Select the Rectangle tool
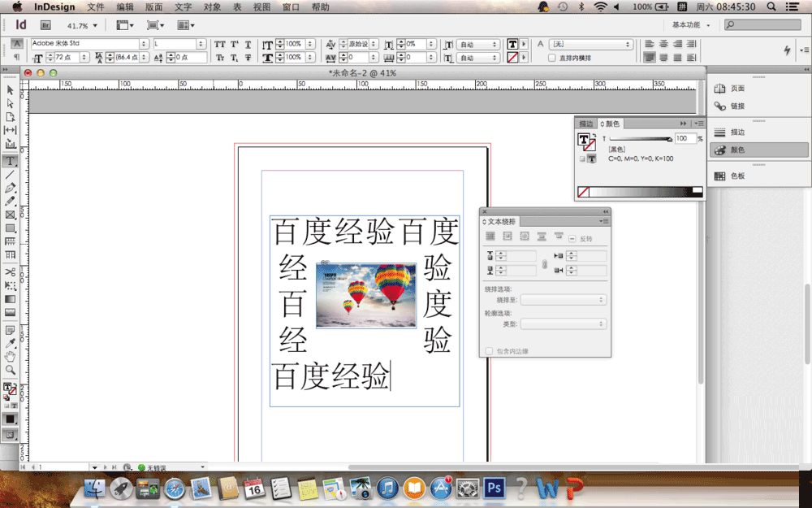 pyautogui.click(x=10, y=228)
